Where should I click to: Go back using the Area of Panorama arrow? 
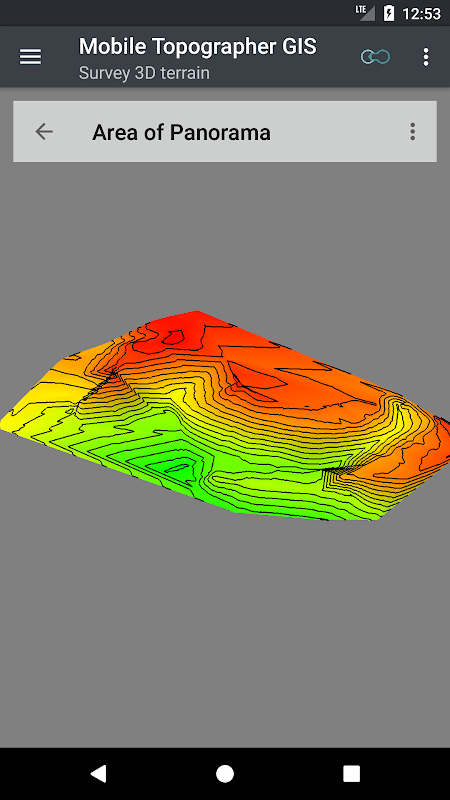(x=44, y=132)
